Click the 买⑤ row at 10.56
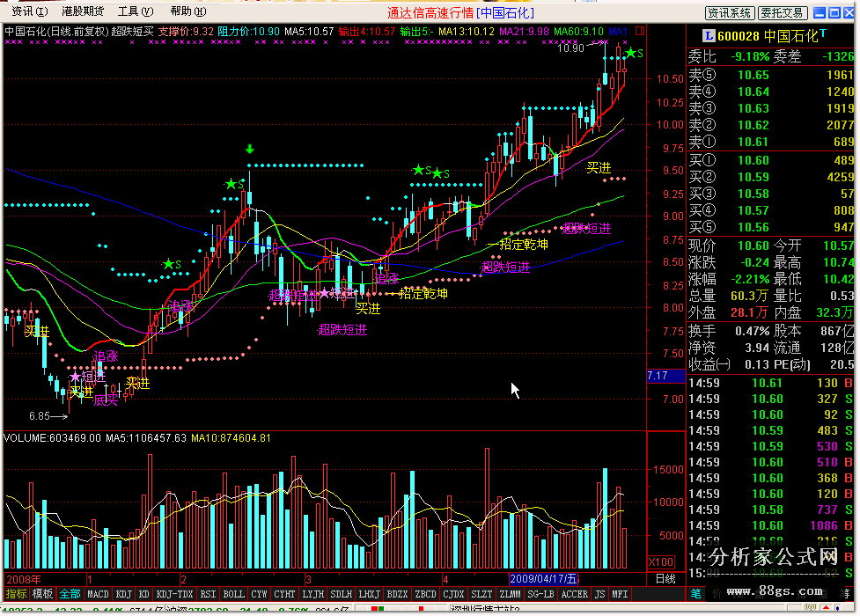 pyautogui.click(x=771, y=228)
